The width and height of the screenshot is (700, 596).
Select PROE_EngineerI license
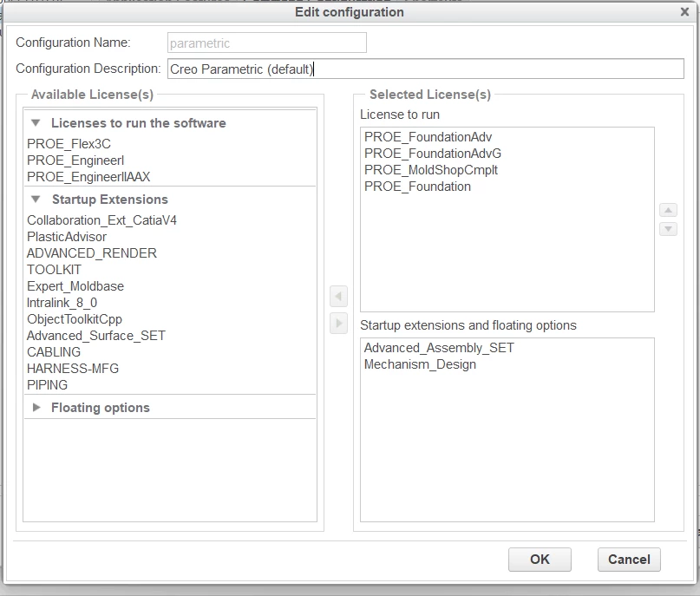75,160
